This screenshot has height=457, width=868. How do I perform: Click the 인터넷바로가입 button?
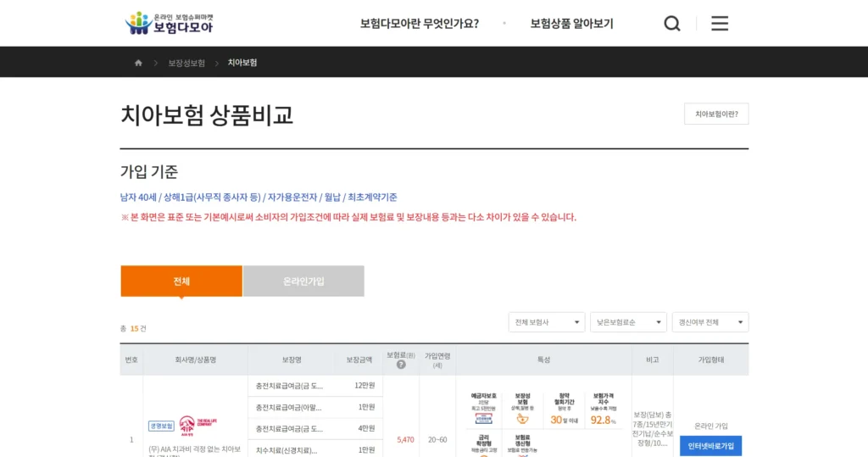click(711, 446)
